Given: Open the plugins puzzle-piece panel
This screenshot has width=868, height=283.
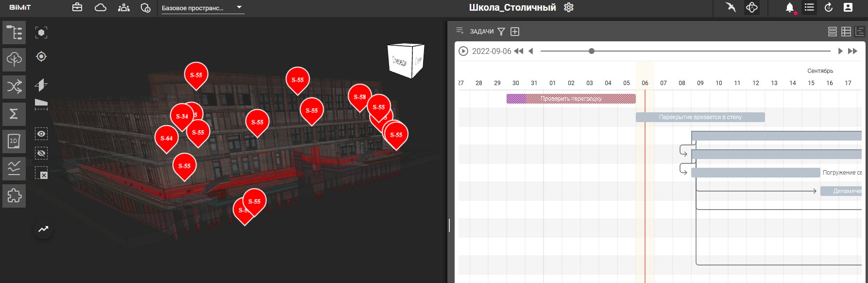Looking at the screenshot, I should [14, 196].
